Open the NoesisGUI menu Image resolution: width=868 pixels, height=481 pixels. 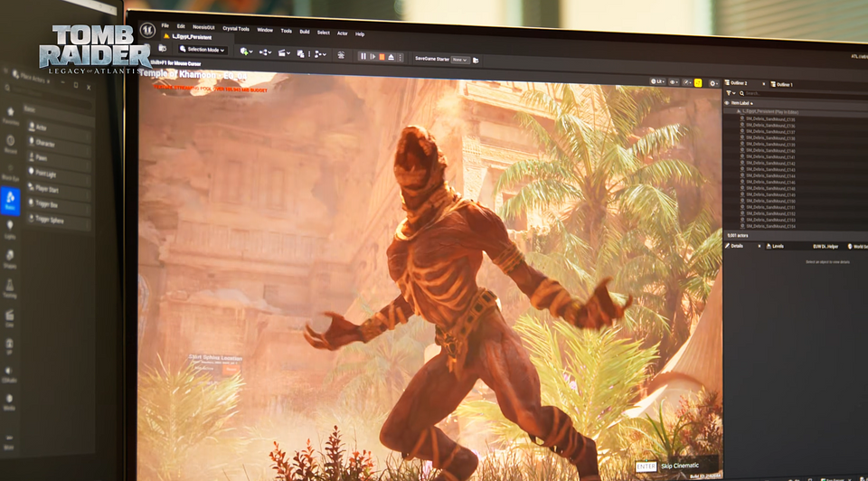tap(203, 27)
